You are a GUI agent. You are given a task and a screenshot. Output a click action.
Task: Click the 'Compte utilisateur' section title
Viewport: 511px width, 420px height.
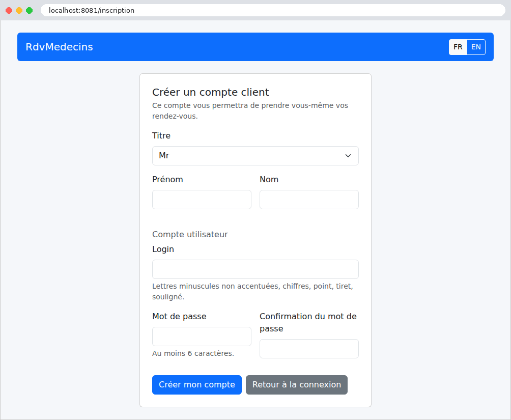point(190,235)
